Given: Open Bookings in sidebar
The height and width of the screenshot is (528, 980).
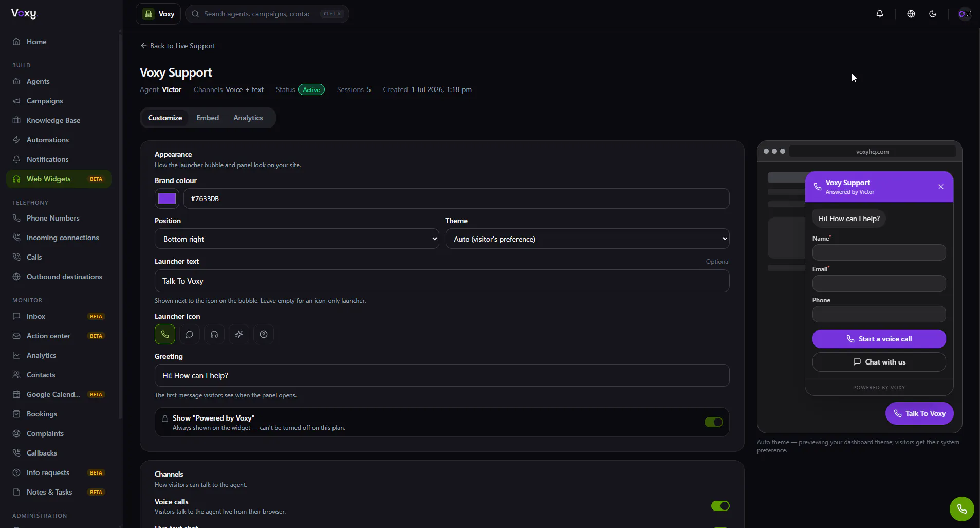Looking at the screenshot, I should [x=59, y=414].
